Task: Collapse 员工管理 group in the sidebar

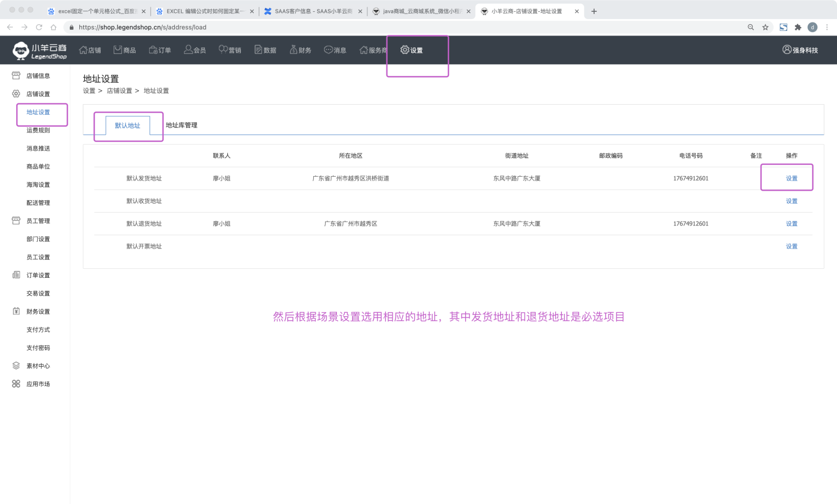Action: click(38, 221)
